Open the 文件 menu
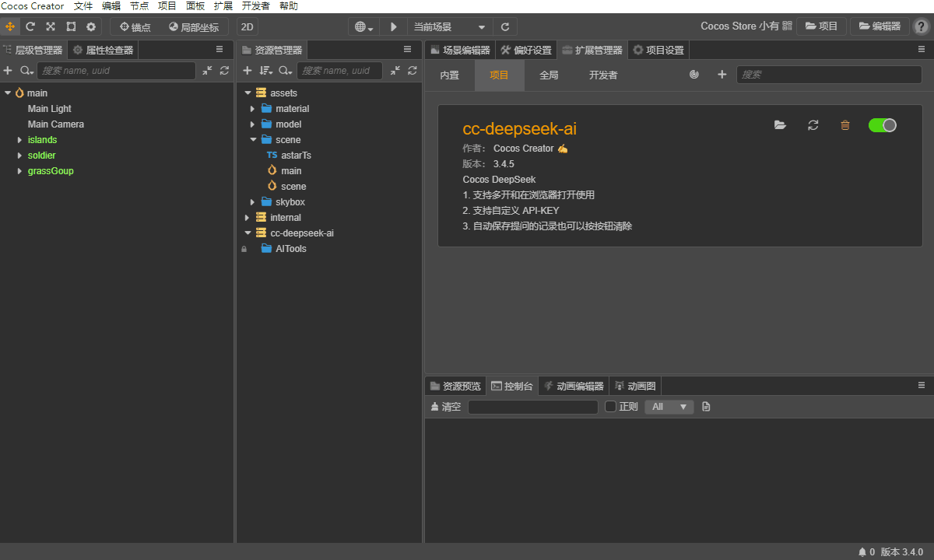Image resolution: width=934 pixels, height=560 pixels. click(x=83, y=6)
